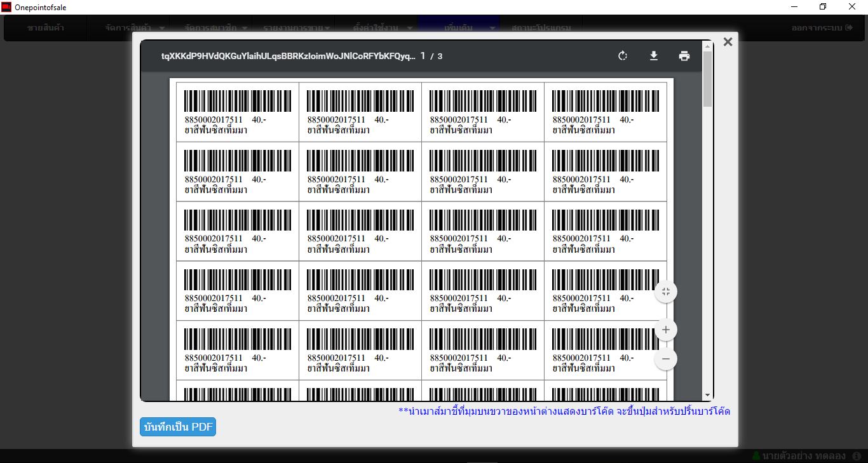Close the barcode preview dialog with X

(728, 42)
